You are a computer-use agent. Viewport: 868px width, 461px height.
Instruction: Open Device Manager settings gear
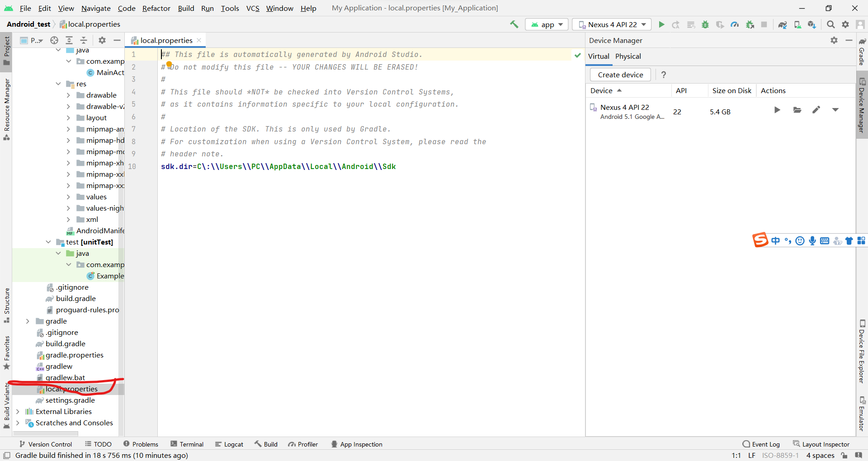(x=834, y=40)
